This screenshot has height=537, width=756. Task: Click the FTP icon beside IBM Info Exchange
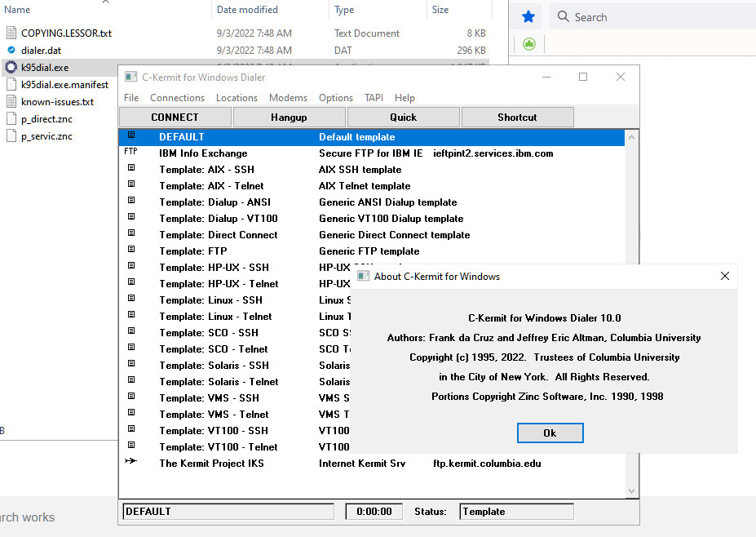tap(130, 152)
